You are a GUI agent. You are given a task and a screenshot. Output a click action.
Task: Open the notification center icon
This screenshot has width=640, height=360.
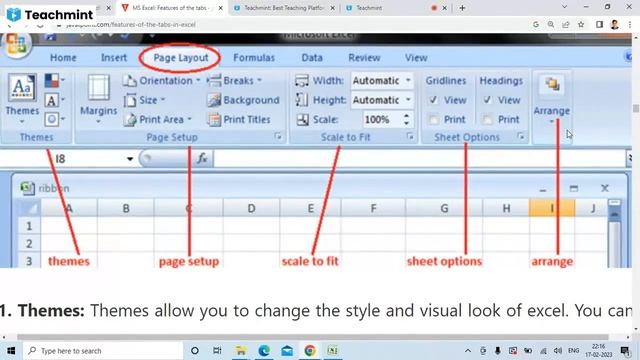[624, 351]
